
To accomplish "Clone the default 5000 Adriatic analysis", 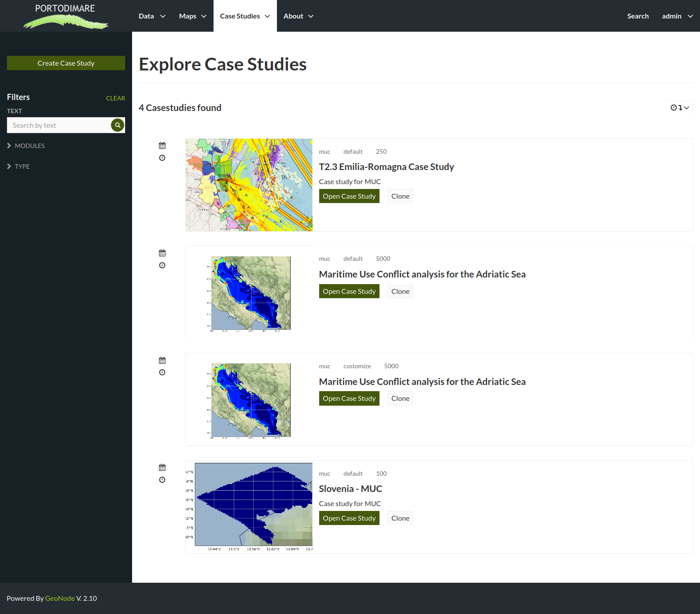I will coord(400,291).
